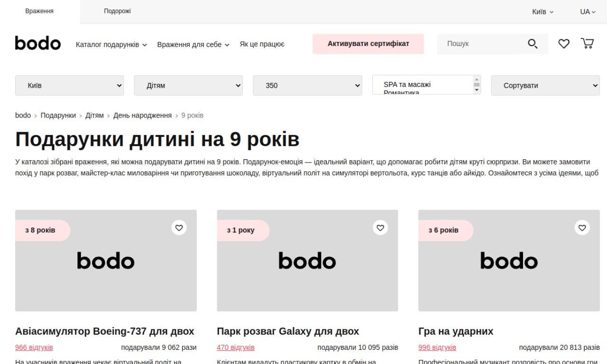Click the подарували 10 095 разів text
607x364 pixels.
358,347
